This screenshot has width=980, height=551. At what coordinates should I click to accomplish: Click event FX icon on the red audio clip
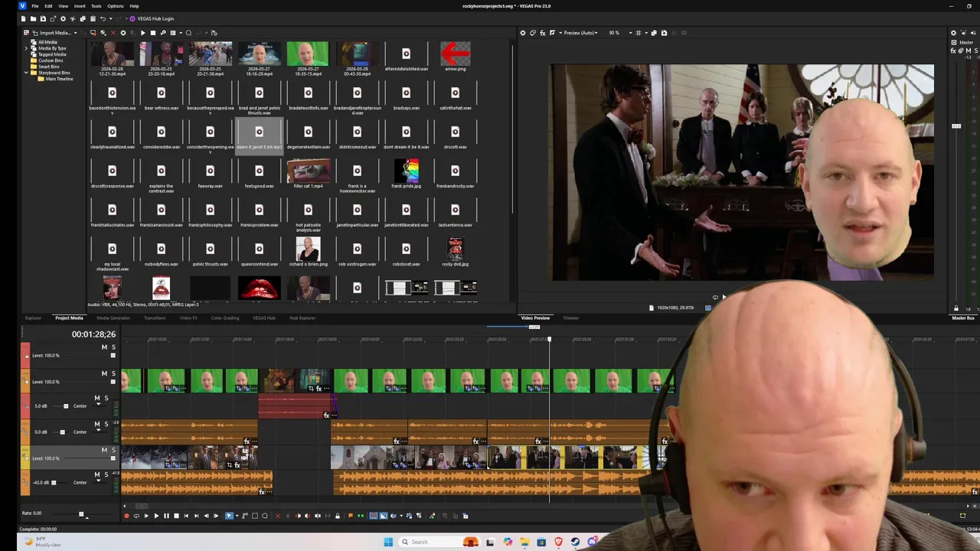point(326,415)
